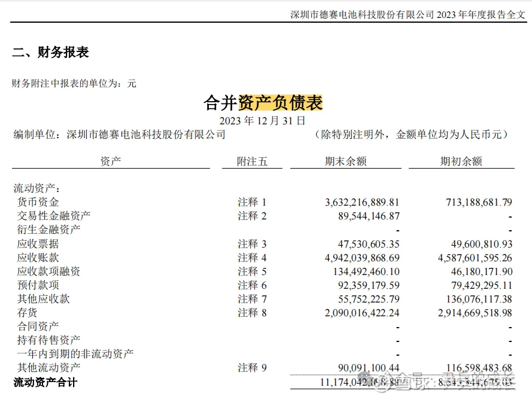Select the column header 期末余额
Screen dimensions: 532x400
(346, 161)
